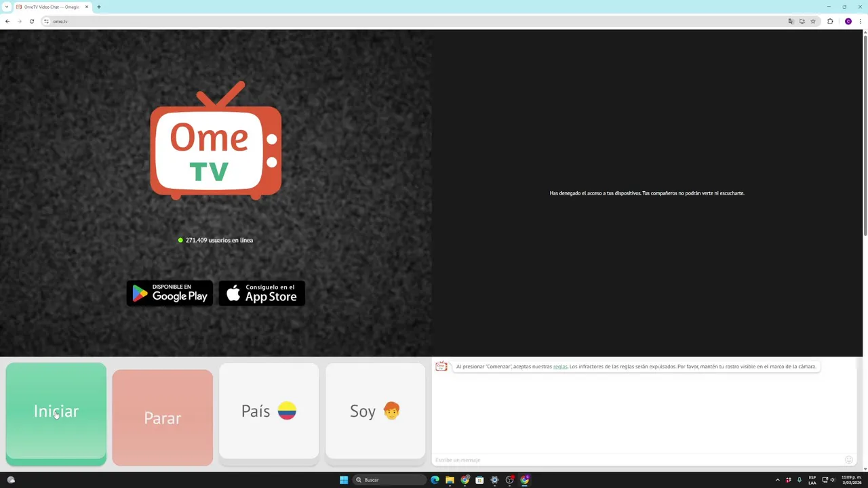Open the clock and date panel
This screenshot has height=488, width=868.
pos(851,480)
